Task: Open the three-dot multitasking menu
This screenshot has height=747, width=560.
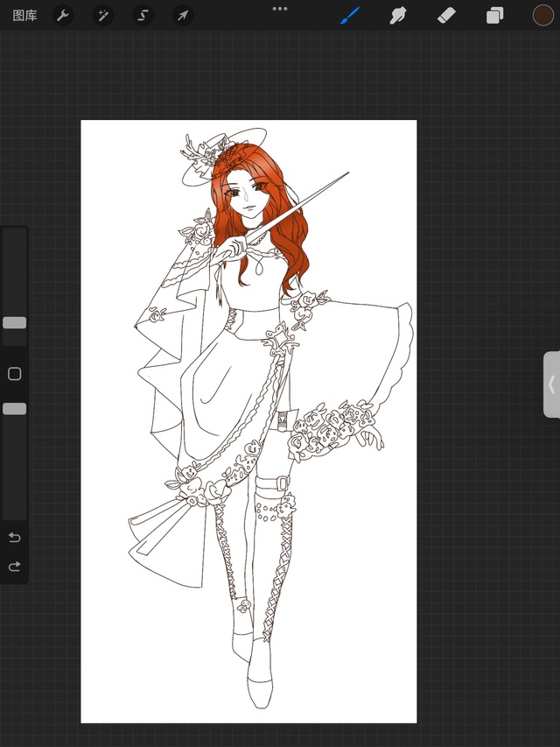Action: 280,9
